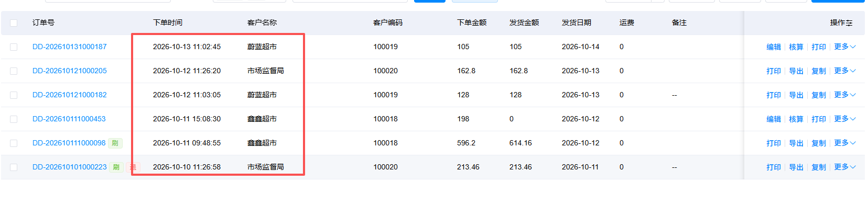
Task: Select checkbox for order DD-202610131000187
Action: tap(14, 47)
